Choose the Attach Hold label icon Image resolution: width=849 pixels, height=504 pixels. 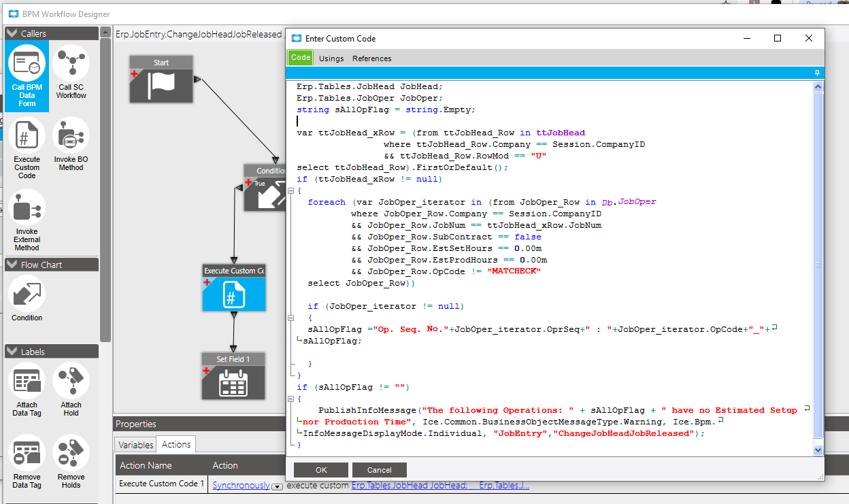coord(71,382)
